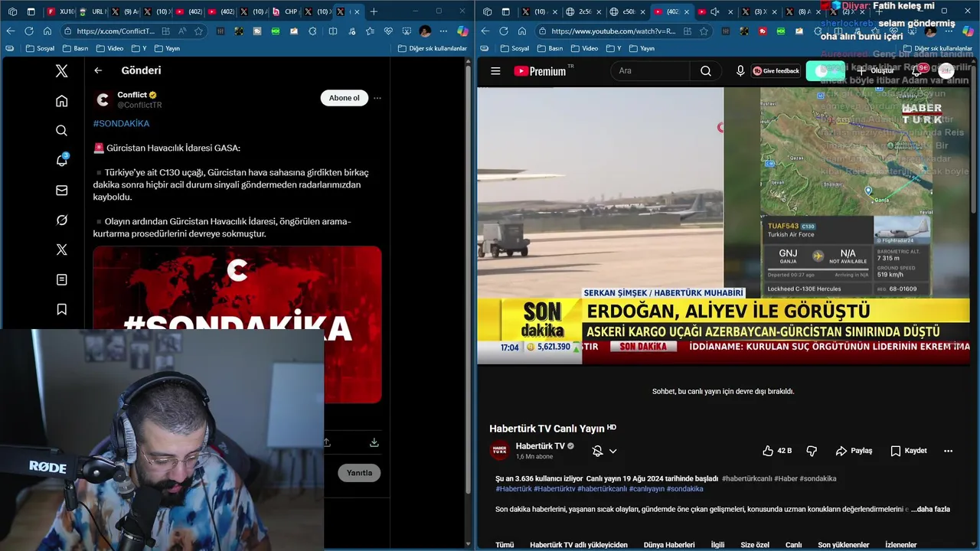
Task: Switch to URL tab in left browser
Action: click(x=93, y=11)
